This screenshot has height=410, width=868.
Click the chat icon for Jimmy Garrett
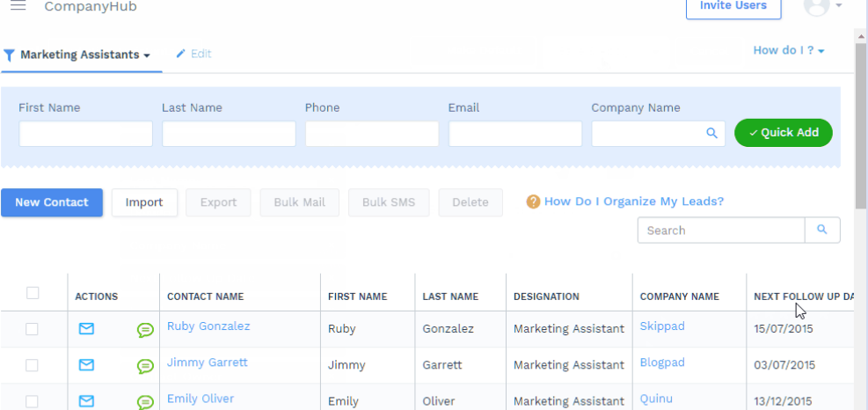[145, 366]
